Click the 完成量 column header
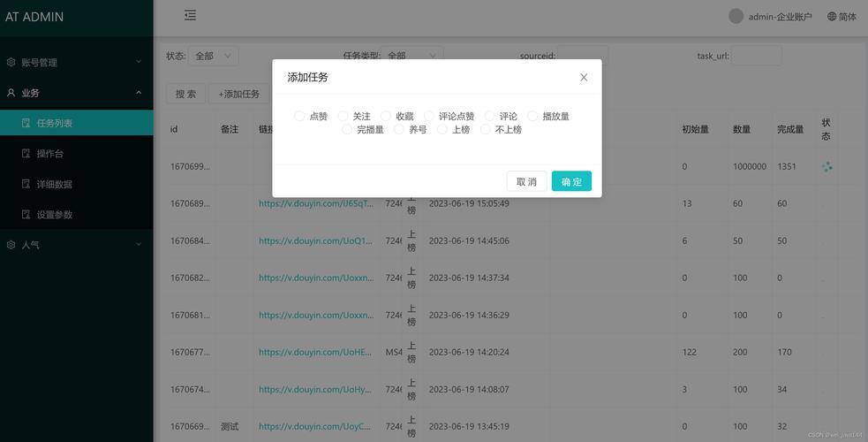The image size is (868, 442). click(790, 130)
